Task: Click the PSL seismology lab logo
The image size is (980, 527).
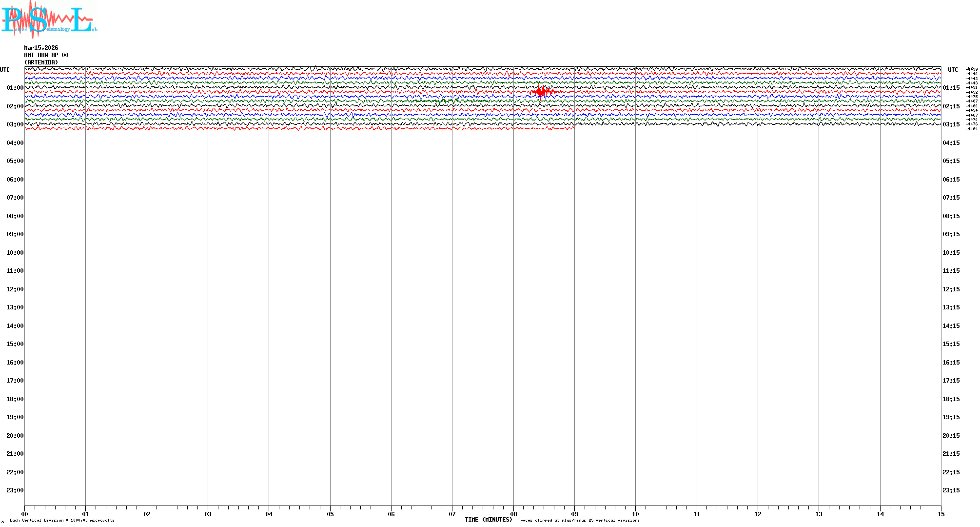Action: (x=49, y=19)
